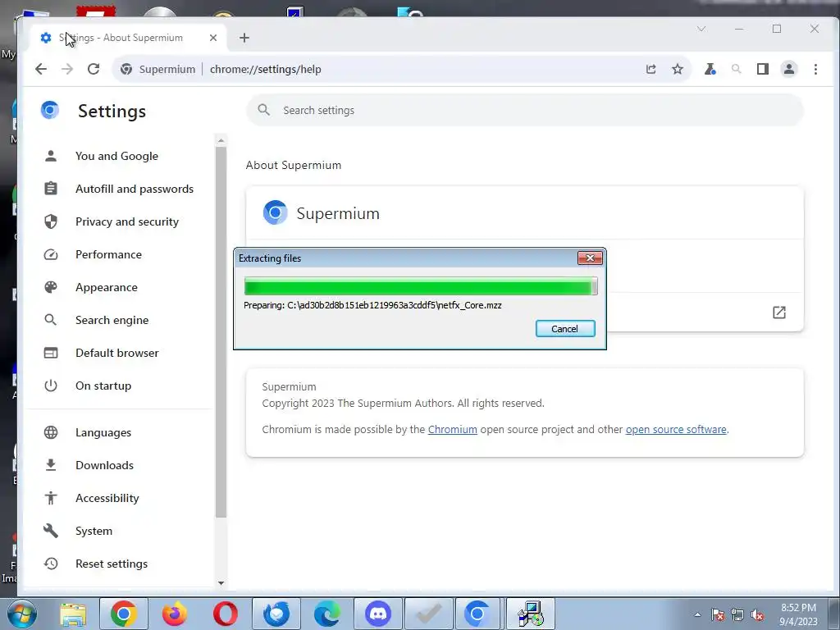Cancel the Extracting files dialog
The width and height of the screenshot is (840, 630).
click(x=565, y=329)
